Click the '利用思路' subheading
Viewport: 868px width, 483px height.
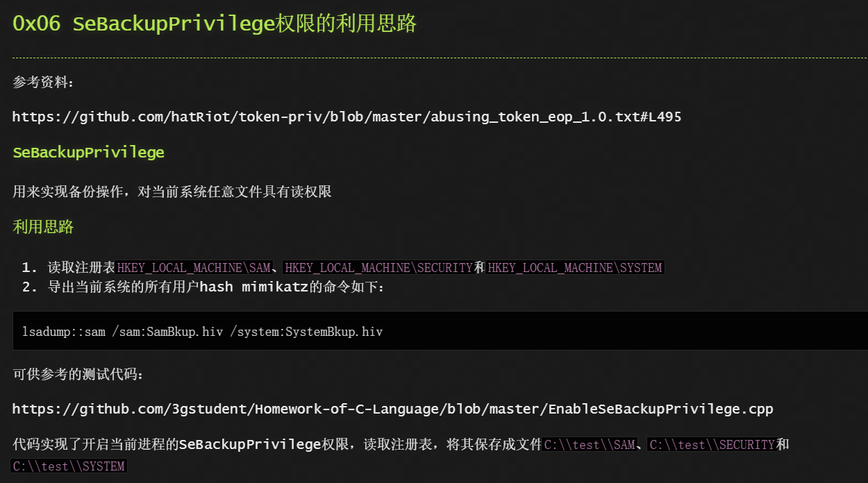click(x=43, y=227)
